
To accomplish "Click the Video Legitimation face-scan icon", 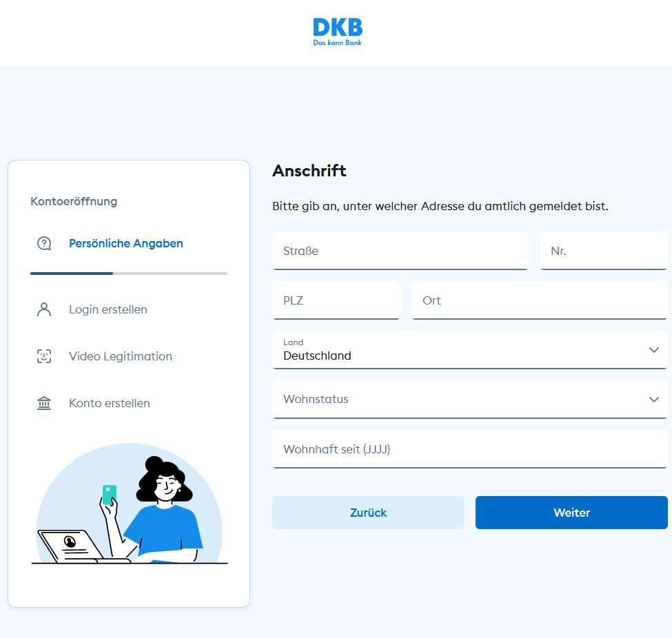I will (44, 356).
